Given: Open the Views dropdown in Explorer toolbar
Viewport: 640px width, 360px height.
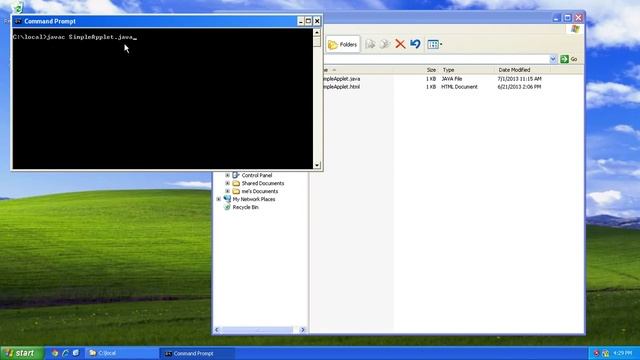Looking at the screenshot, I should coord(435,44).
